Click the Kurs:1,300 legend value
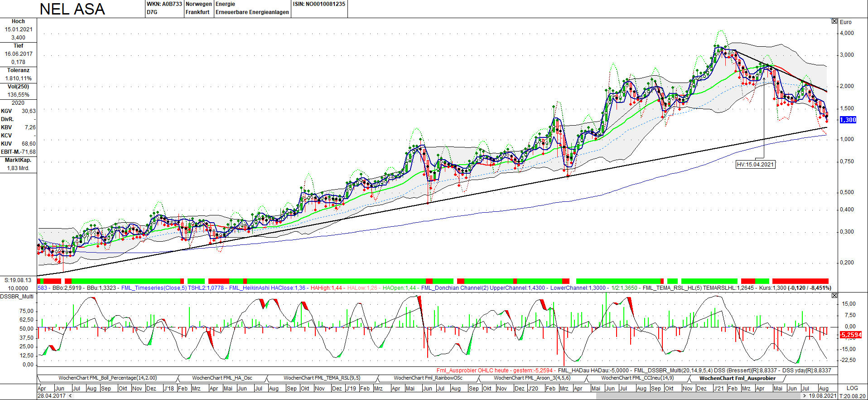This screenshot has height=400, width=868. pos(773,288)
